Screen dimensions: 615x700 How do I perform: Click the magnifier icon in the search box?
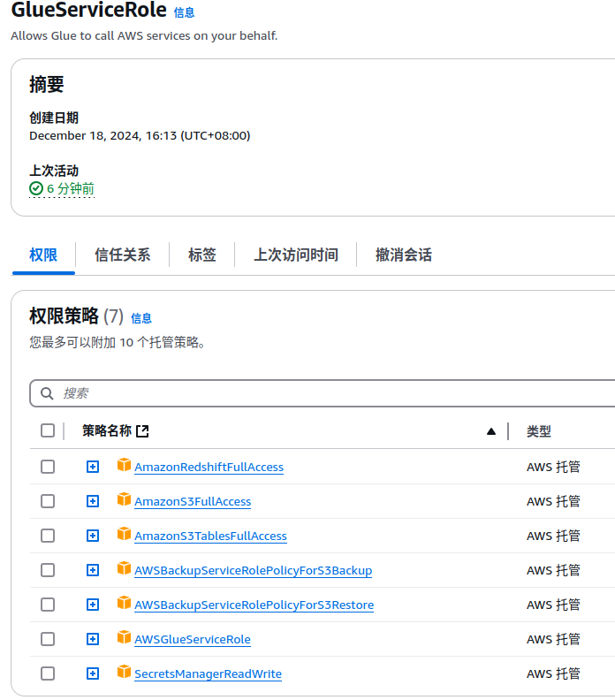click(47, 393)
